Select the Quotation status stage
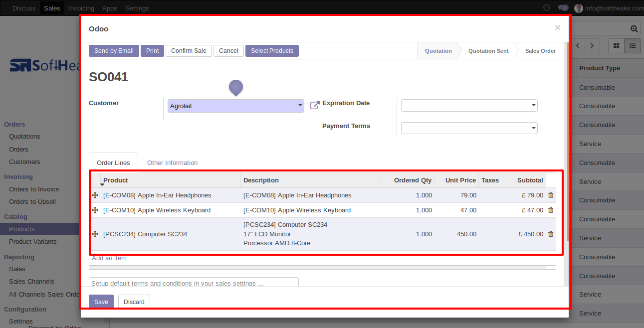Image resolution: width=644 pixels, height=328 pixels. tap(438, 51)
